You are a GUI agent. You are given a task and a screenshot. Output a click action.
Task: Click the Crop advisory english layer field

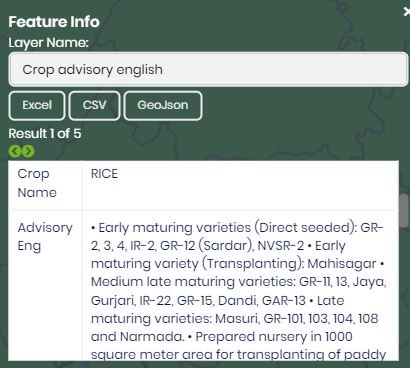(x=208, y=69)
